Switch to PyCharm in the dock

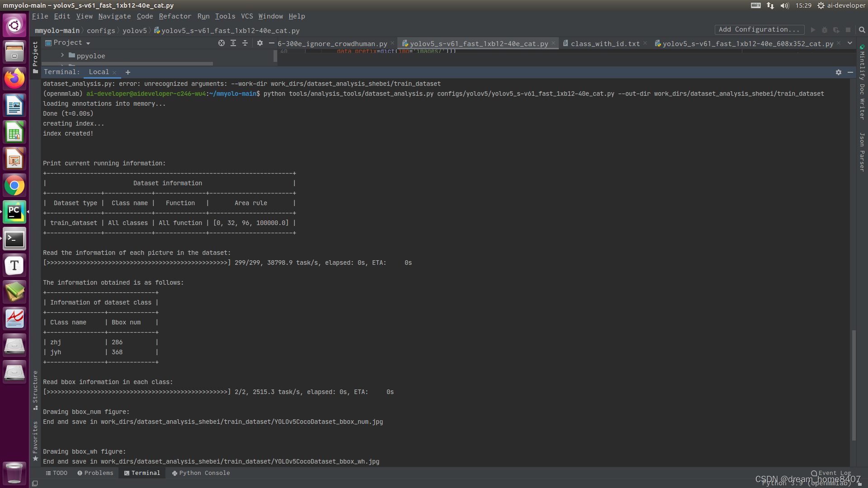[x=14, y=212]
